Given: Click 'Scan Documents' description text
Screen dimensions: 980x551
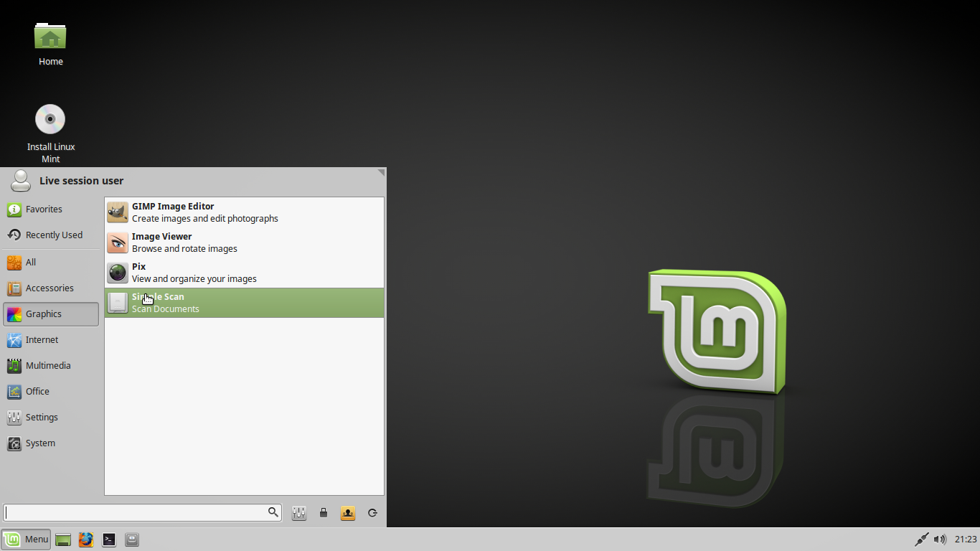Looking at the screenshot, I should click(166, 309).
